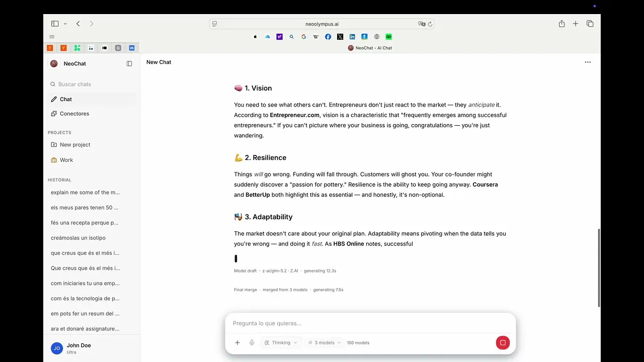Screen dimensions: 644x362
Task: Click the 'Pregunta lo que quieras...' input
Action: pos(370,323)
